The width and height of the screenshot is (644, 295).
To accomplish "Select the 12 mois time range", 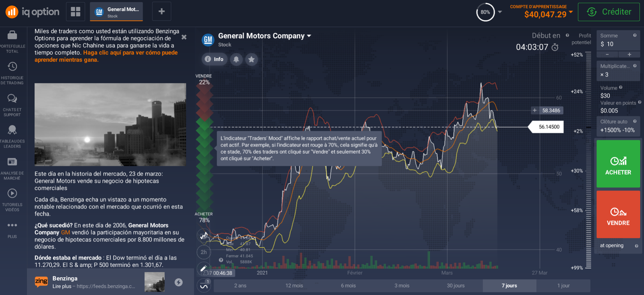I will click(x=294, y=286).
